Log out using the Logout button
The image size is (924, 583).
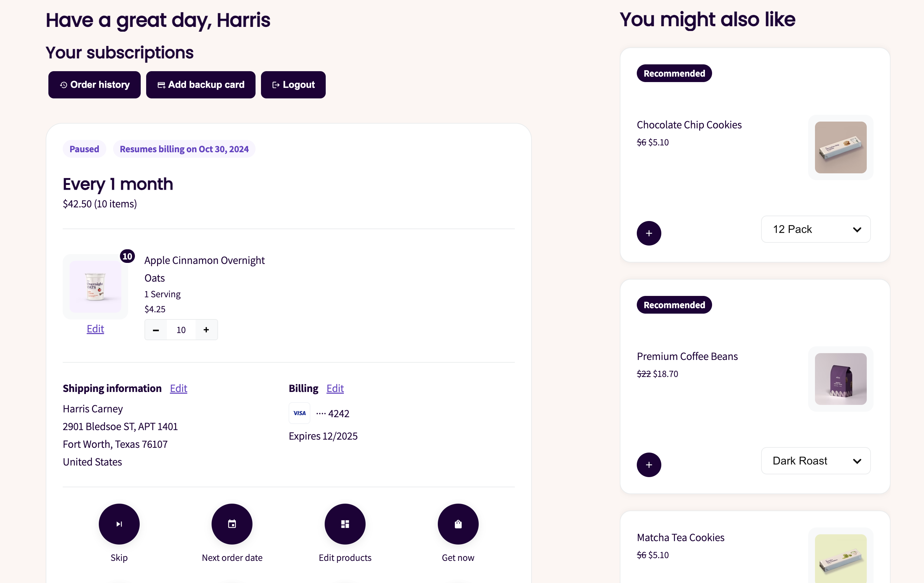click(x=293, y=85)
